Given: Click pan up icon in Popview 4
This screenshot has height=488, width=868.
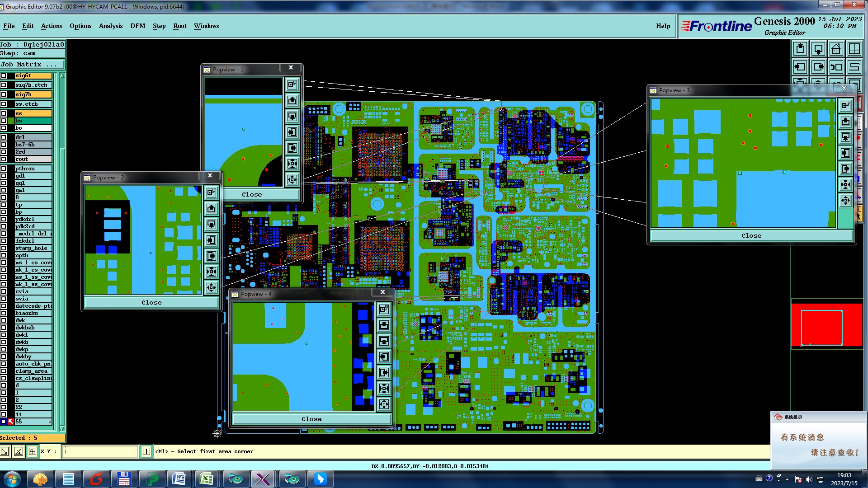Looking at the screenshot, I should pos(384,325).
